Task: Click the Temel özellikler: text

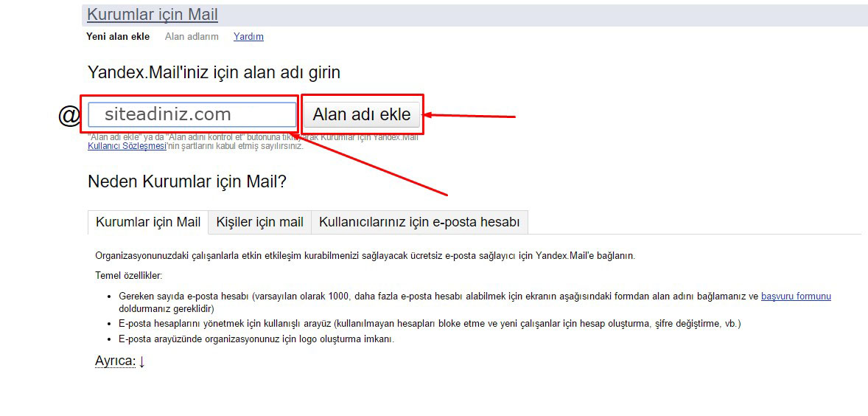Action: [x=128, y=275]
